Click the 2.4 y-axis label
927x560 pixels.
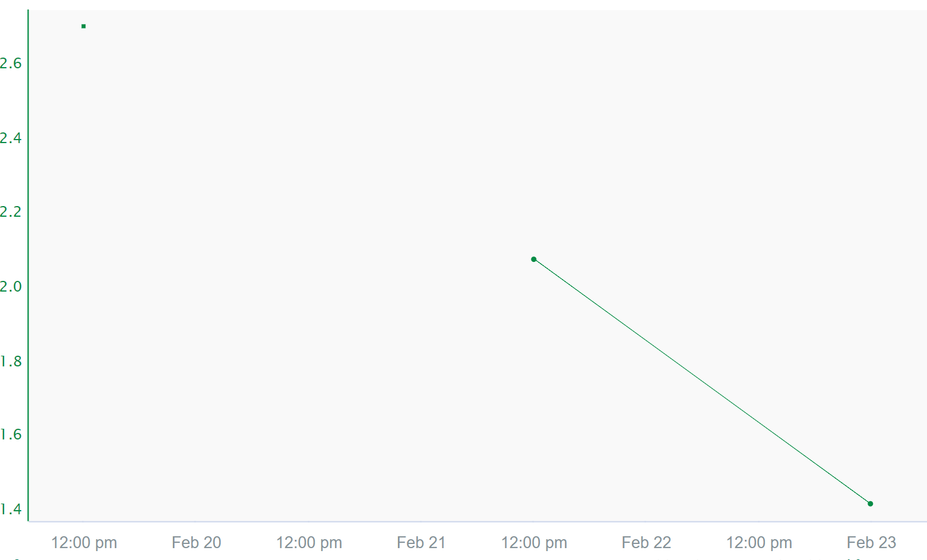[11, 138]
